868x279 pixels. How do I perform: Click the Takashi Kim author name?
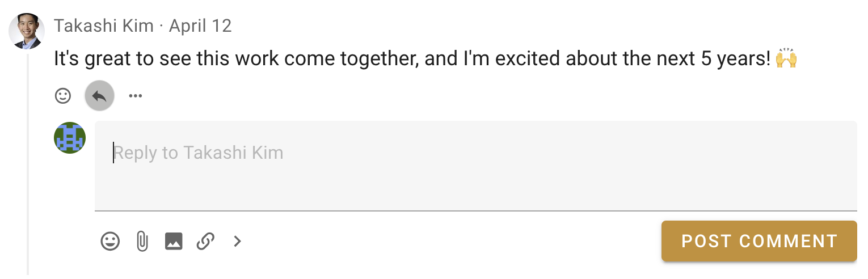pos(104,26)
